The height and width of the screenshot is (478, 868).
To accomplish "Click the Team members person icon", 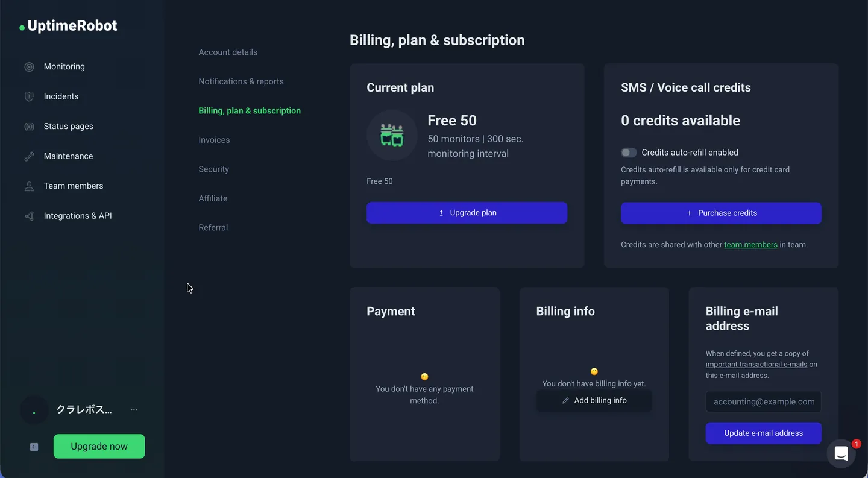I will 29,186.
